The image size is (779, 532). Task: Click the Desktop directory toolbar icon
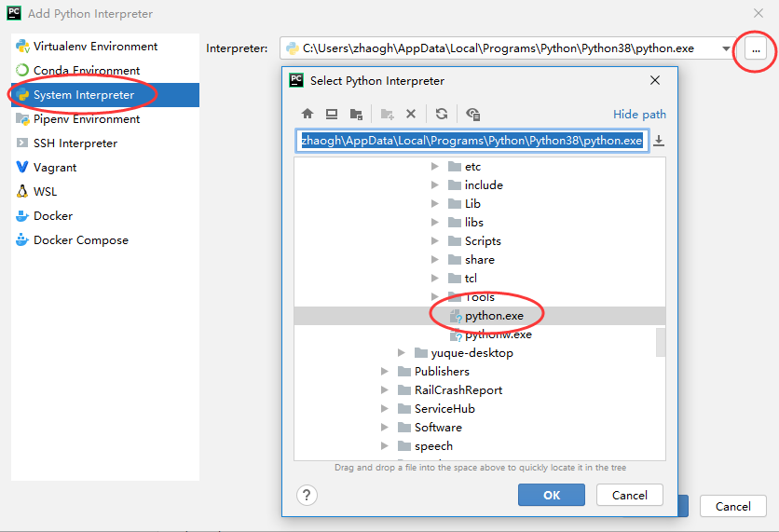tap(332, 114)
